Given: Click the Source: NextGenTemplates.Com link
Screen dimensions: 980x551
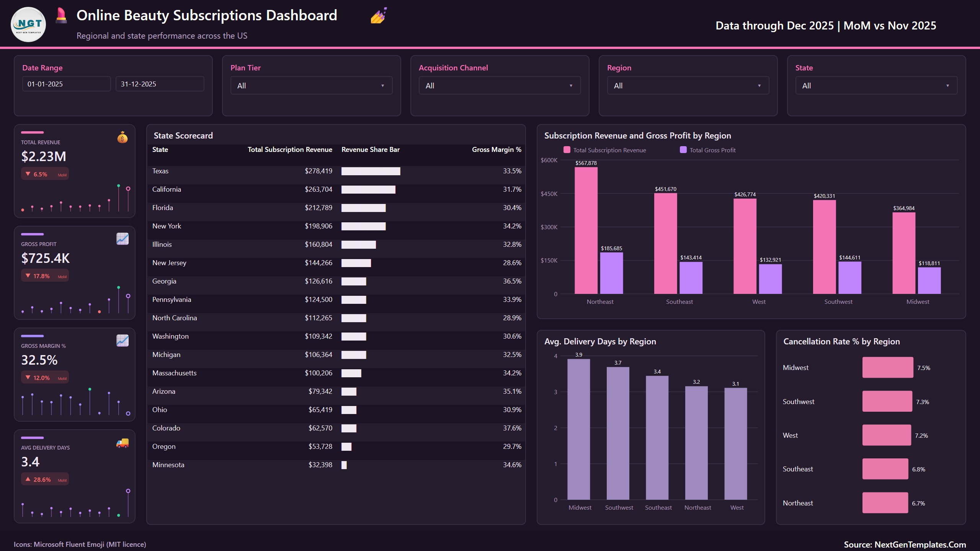Looking at the screenshot, I should tap(905, 544).
